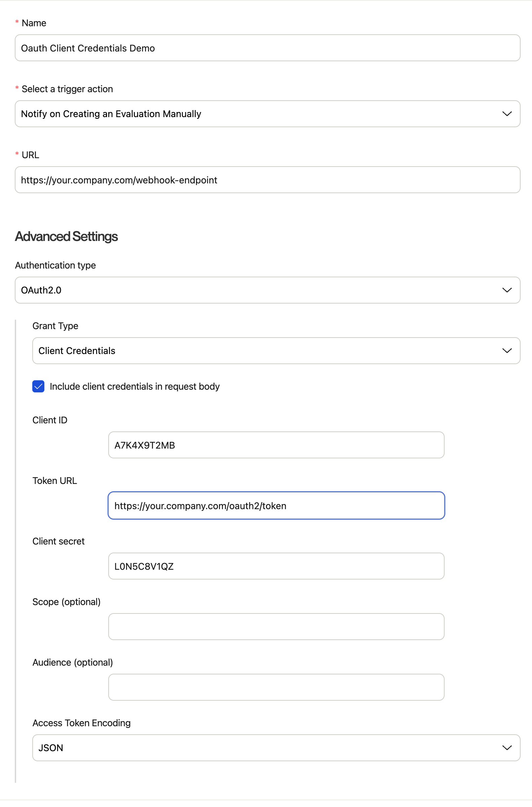Click the chevron arrow on Grant Type
The width and height of the screenshot is (532, 807).
[507, 351]
